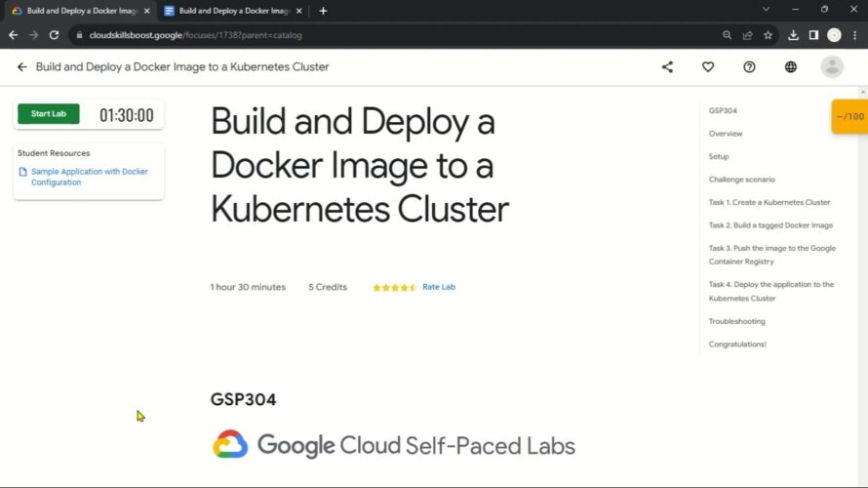Open the yellow score panel --/100

(x=849, y=116)
